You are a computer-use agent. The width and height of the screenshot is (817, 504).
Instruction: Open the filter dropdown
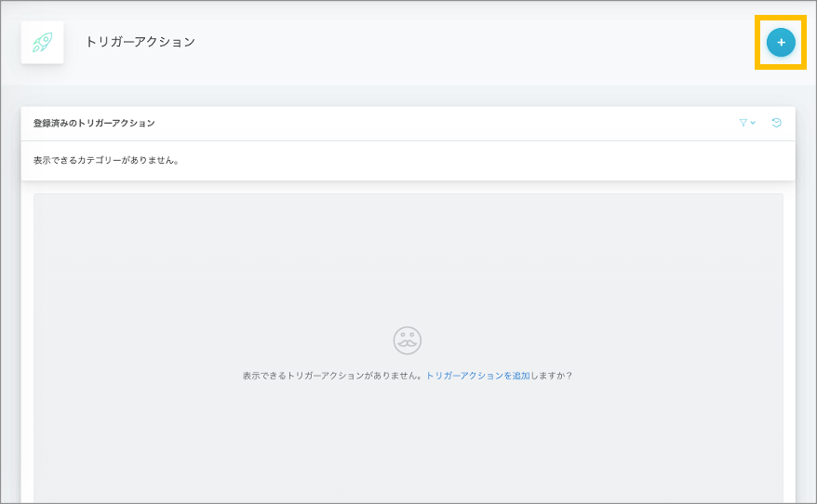point(747,123)
